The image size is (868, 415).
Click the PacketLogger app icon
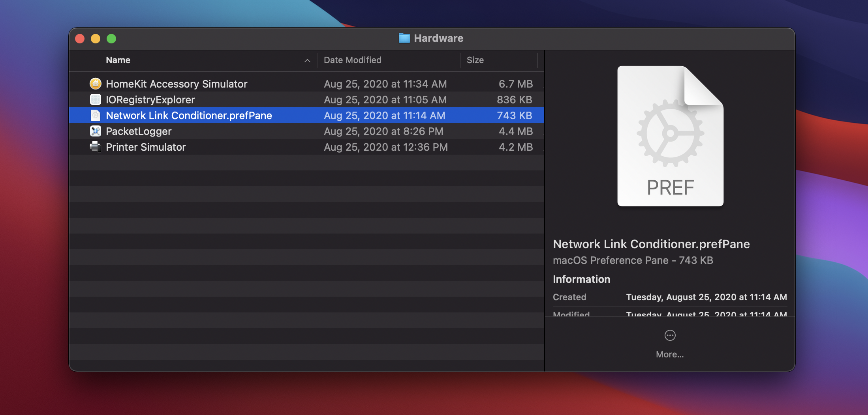(x=96, y=131)
